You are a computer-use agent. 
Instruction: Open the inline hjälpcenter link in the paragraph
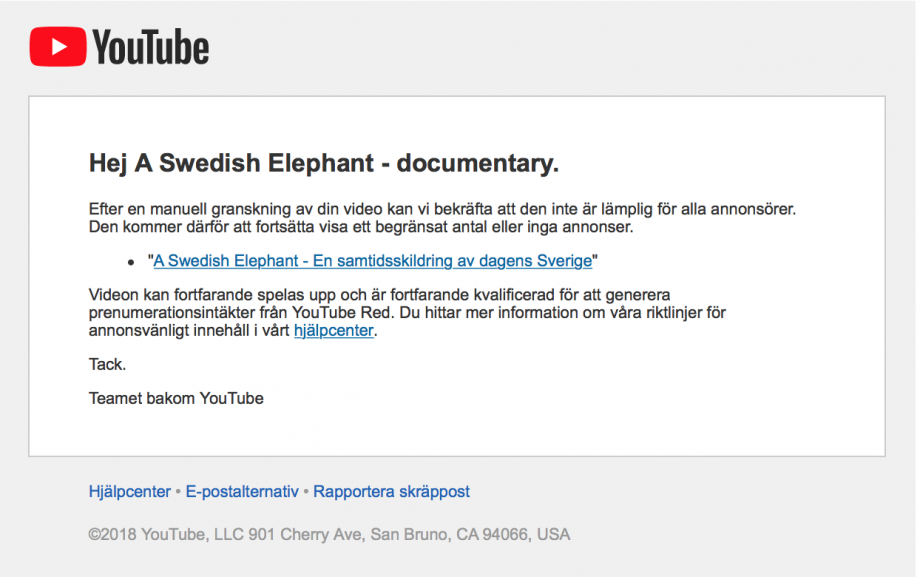[x=333, y=330]
